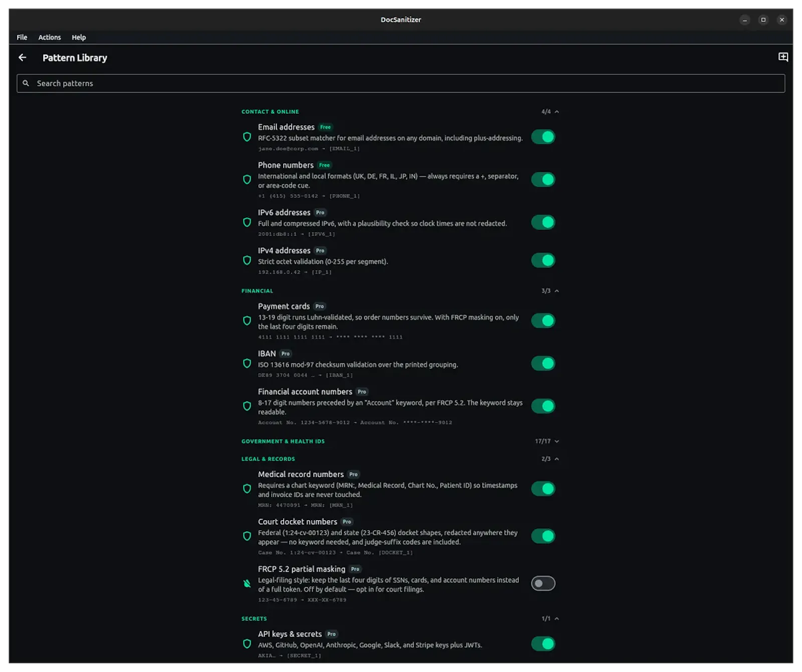
Task: Click the shield icon for Email addresses
Action: click(247, 137)
